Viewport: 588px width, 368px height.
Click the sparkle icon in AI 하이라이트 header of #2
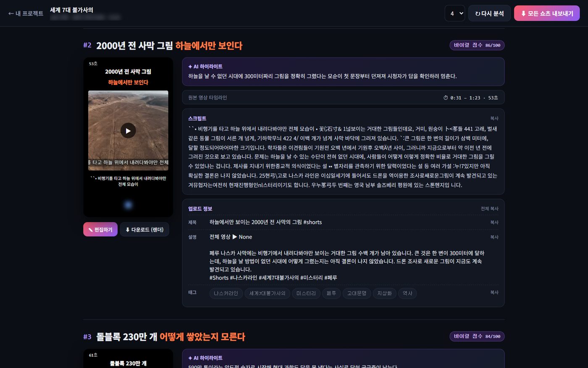190,66
